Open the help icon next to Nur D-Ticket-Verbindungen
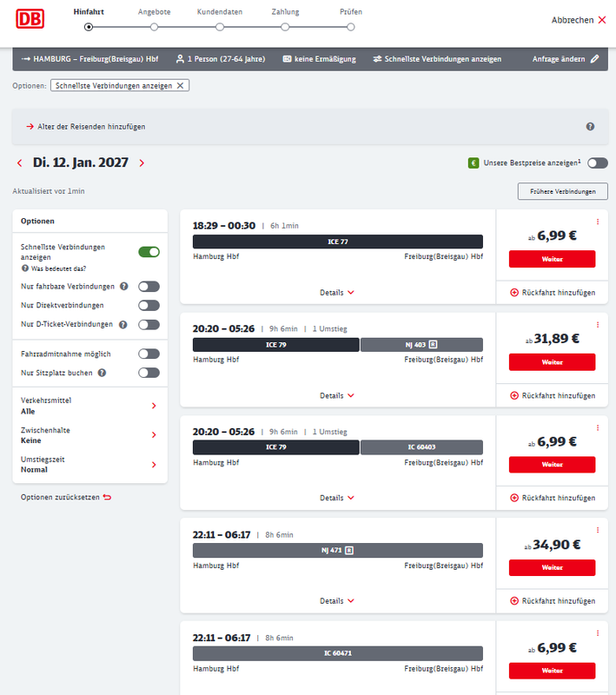 (x=123, y=324)
